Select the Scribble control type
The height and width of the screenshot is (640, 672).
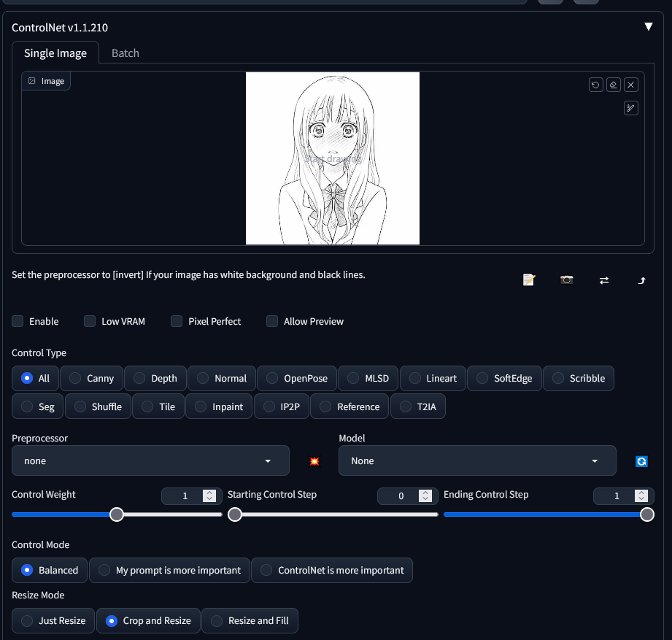579,379
